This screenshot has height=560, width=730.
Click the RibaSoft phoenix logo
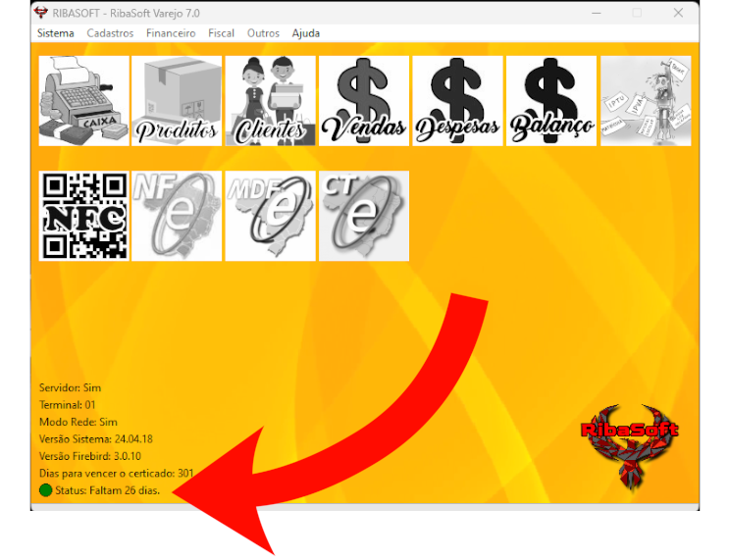(630, 447)
